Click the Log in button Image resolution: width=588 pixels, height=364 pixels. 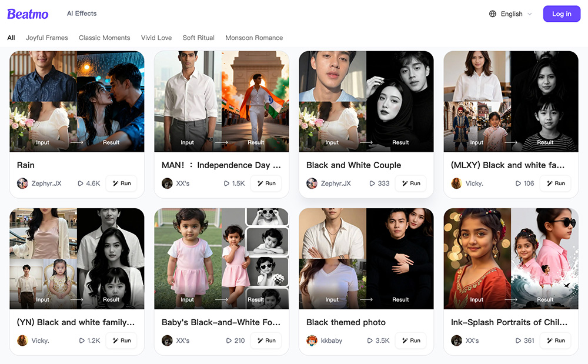tap(562, 14)
